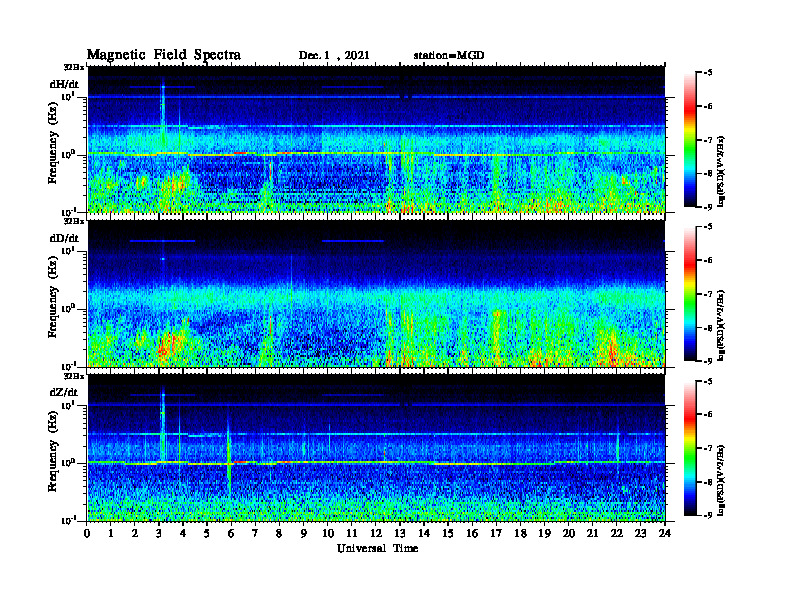792x612 pixels.
Task: Select the dD/dt panel color scale bar
Action: (690, 294)
